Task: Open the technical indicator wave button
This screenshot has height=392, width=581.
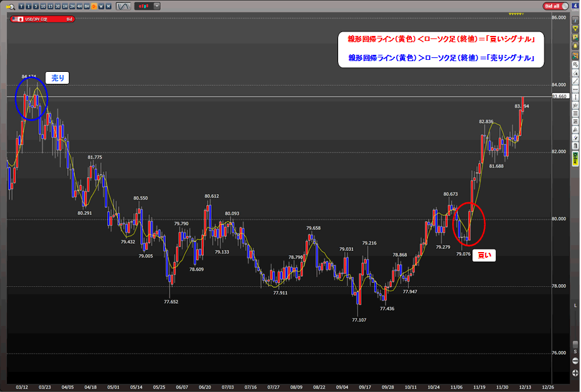Action: (x=124, y=6)
